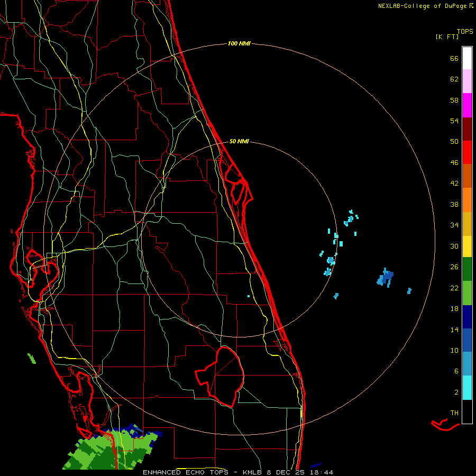476x476 pixels.
Task: Click the gold 34 kft legend swatch
Action: pyautogui.click(x=467, y=224)
